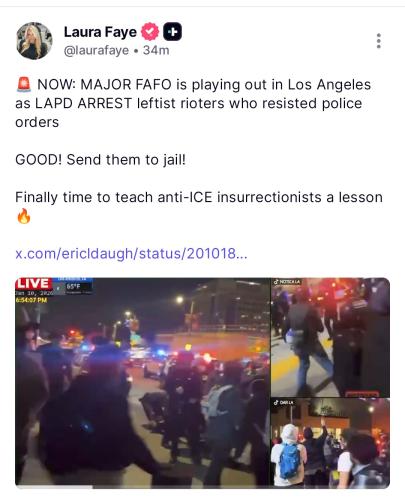This screenshot has height=500, width=405.
Task: Click the fire emoji after lesson
Action: (x=23, y=216)
